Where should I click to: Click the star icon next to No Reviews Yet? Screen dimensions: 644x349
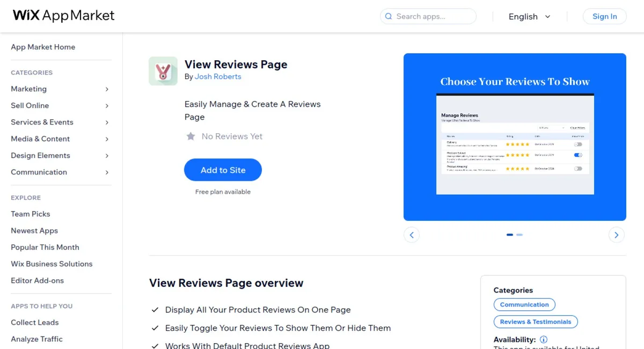click(191, 136)
